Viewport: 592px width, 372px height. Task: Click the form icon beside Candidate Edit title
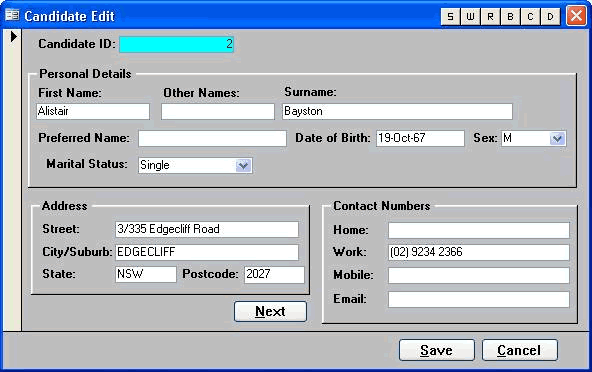(x=12, y=15)
